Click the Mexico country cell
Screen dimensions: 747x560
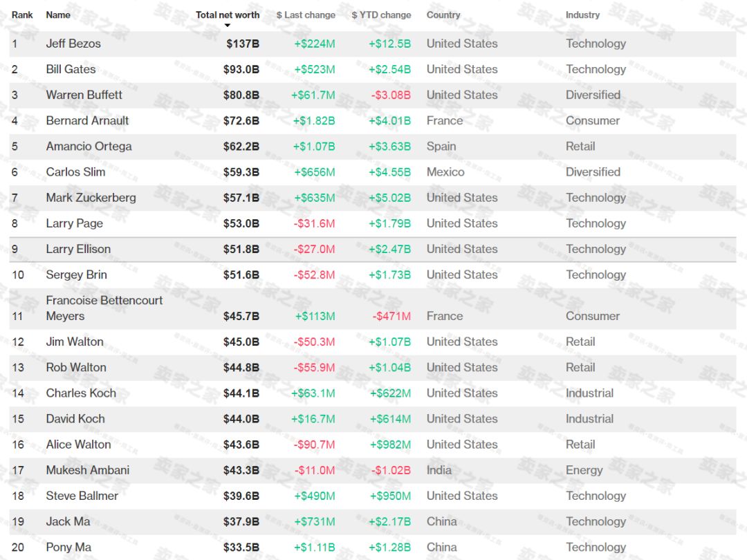tap(445, 172)
